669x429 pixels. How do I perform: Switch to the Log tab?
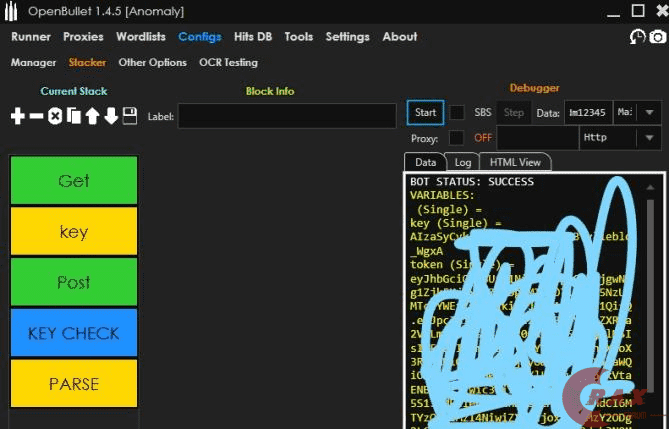point(462,162)
